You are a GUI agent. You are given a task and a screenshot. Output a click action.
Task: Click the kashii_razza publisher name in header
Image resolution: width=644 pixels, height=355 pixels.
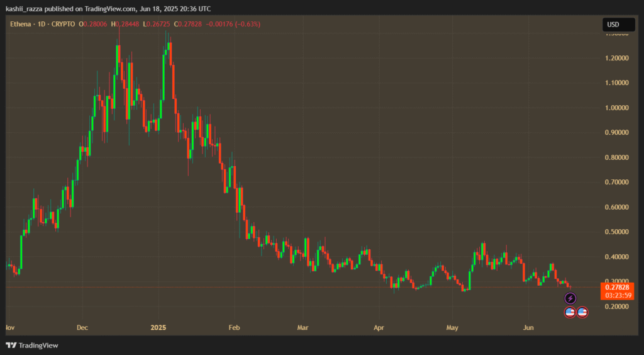[24, 9]
